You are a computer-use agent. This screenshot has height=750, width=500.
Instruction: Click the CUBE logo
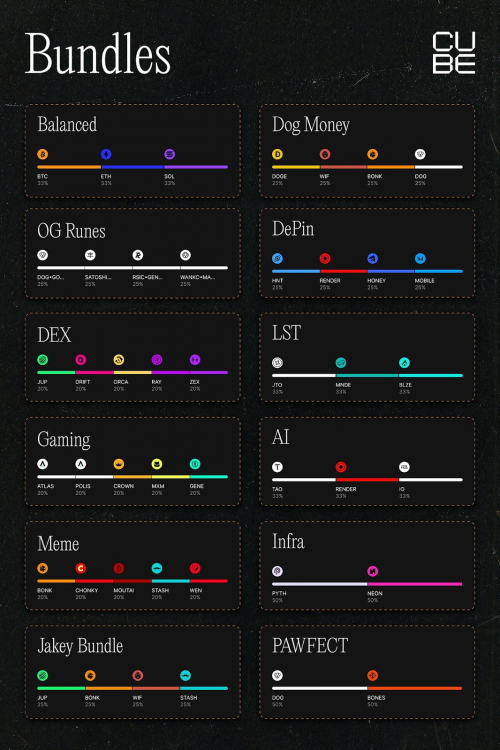click(x=454, y=53)
